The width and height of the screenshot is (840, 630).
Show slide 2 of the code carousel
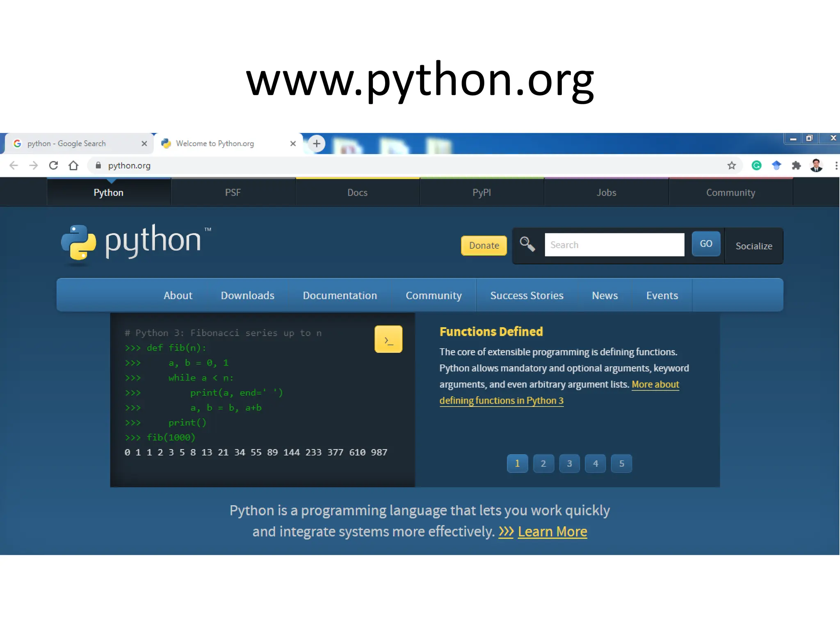[x=543, y=463]
